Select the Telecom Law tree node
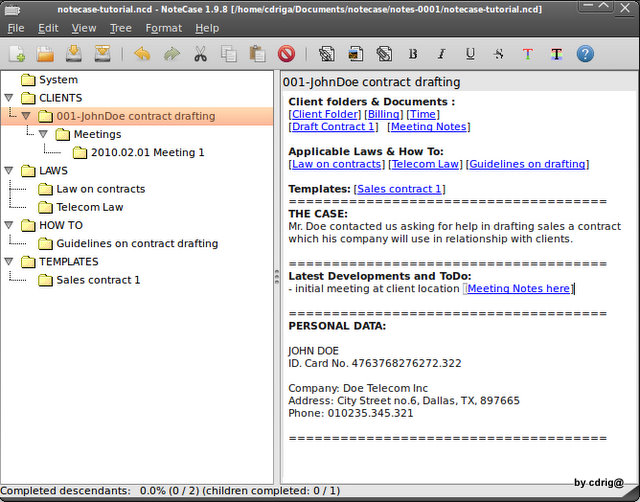The width and height of the screenshot is (640, 502). tap(90, 207)
